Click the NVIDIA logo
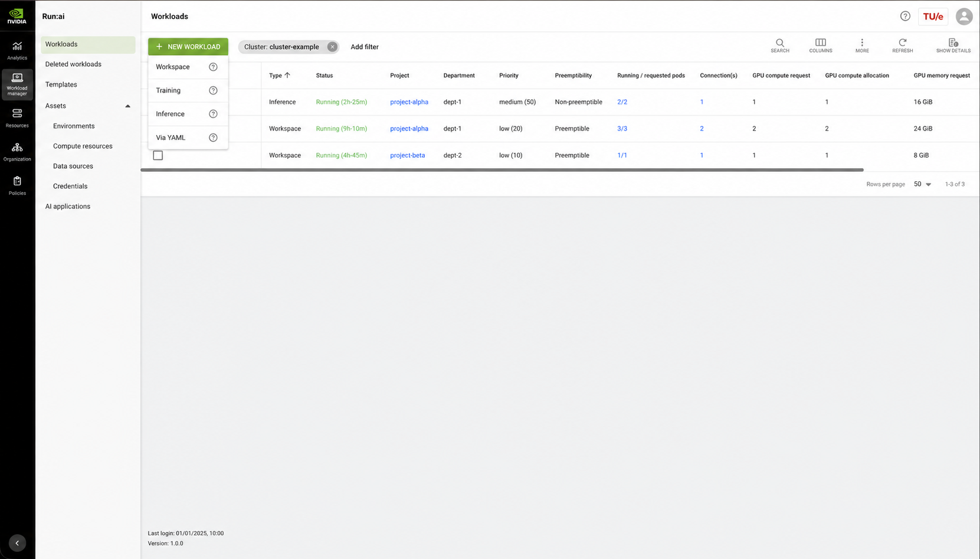This screenshot has height=559, width=980. pyautogui.click(x=17, y=16)
